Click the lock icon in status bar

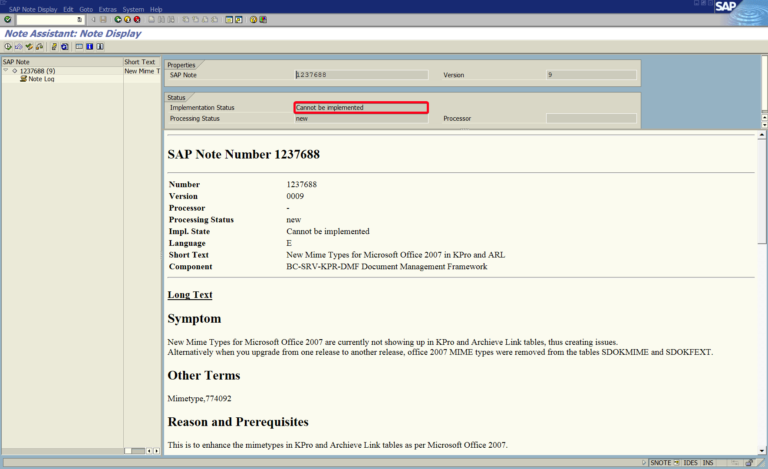click(x=749, y=463)
